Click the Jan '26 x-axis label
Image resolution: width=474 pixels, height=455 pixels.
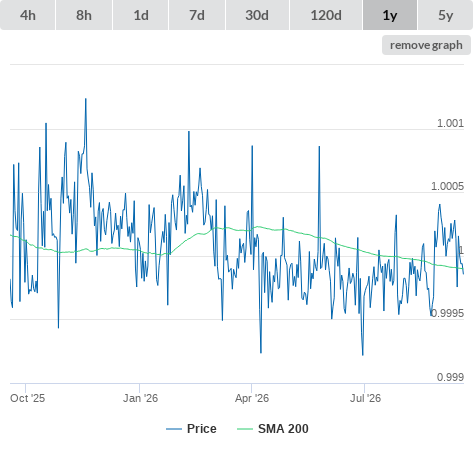(x=140, y=398)
